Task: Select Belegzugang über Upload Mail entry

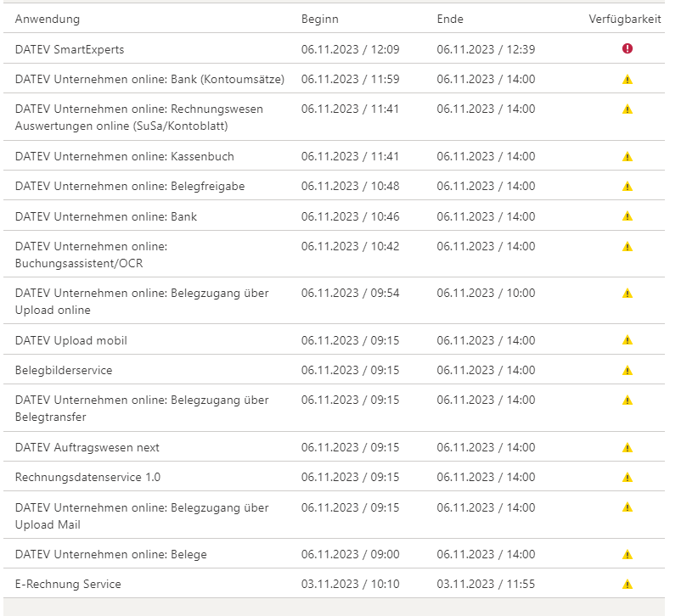Action: [x=142, y=516]
